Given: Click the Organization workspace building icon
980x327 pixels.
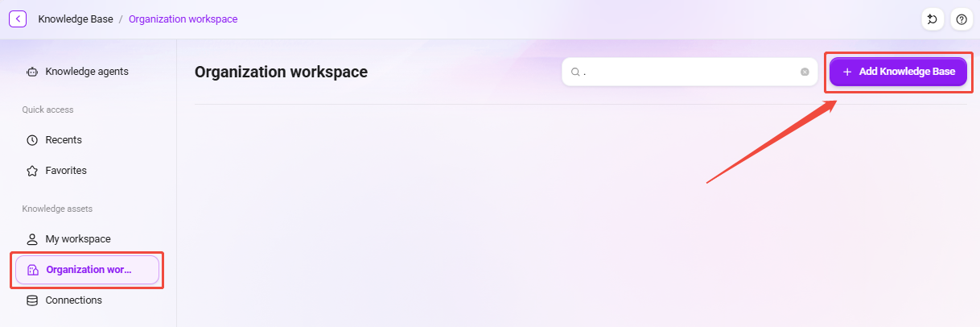Looking at the screenshot, I should 33,270.
